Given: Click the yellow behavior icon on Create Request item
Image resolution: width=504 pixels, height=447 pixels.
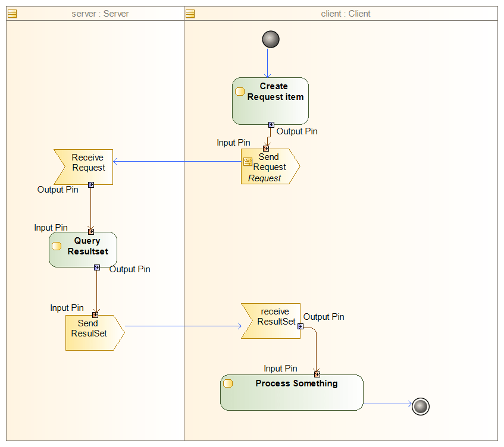Looking at the screenshot, I should pyautogui.click(x=239, y=90).
